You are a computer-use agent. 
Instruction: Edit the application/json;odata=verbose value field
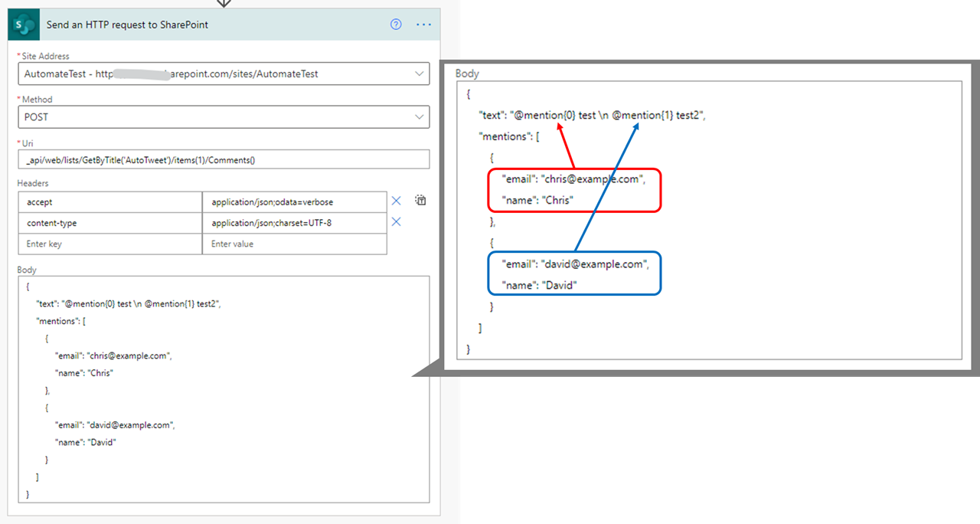point(295,202)
